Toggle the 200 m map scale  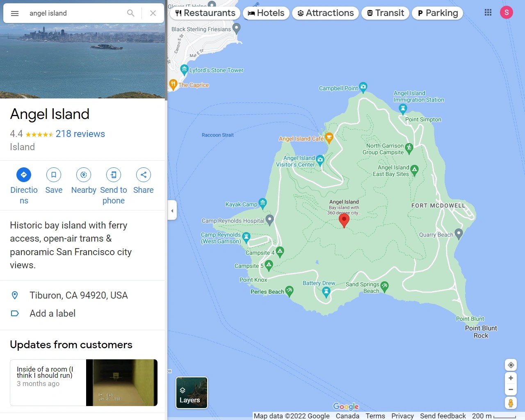[x=494, y=416]
